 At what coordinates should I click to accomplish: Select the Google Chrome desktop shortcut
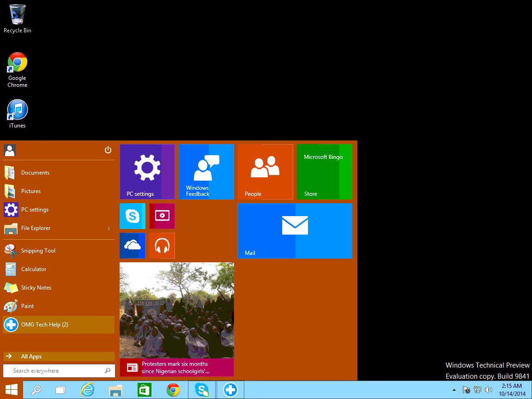tap(17, 70)
